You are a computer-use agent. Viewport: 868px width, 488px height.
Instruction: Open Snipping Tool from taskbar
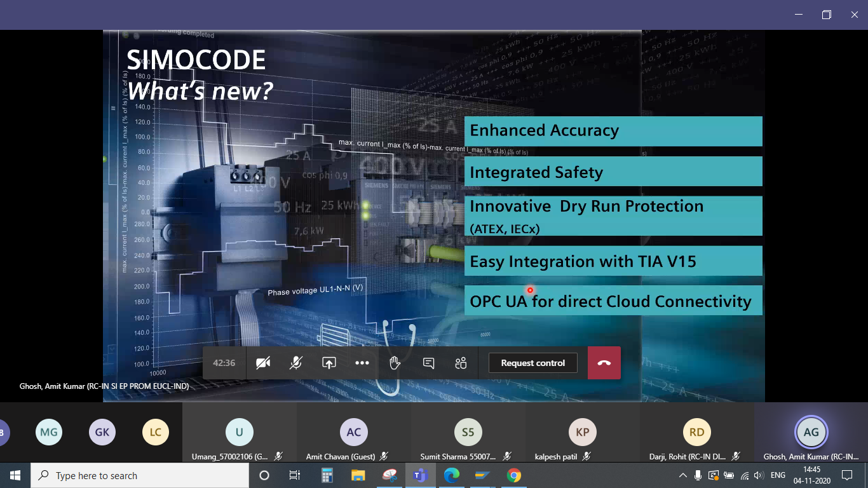click(390, 475)
